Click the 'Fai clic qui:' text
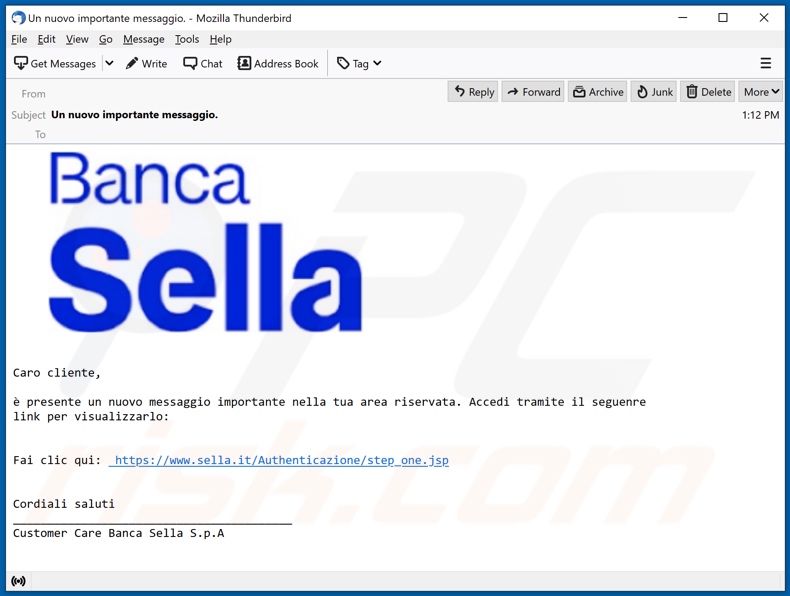The height and width of the screenshot is (596, 790). pos(57,460)
